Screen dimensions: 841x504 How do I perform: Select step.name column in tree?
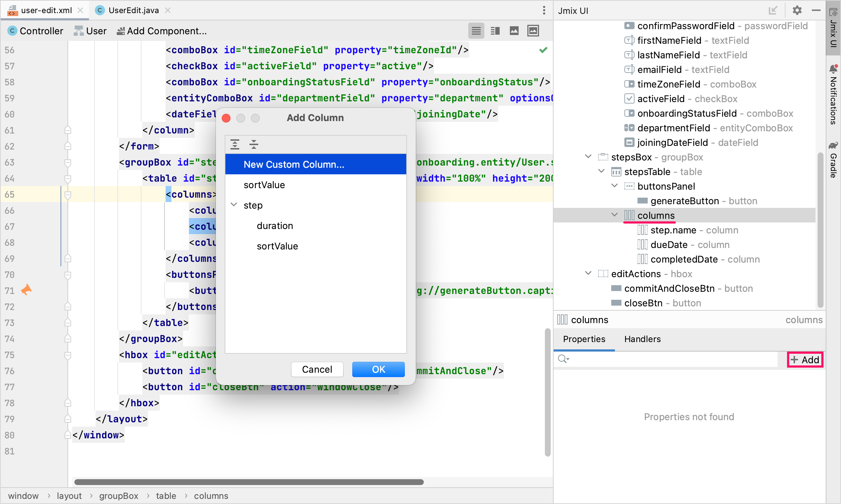(688, 230)
